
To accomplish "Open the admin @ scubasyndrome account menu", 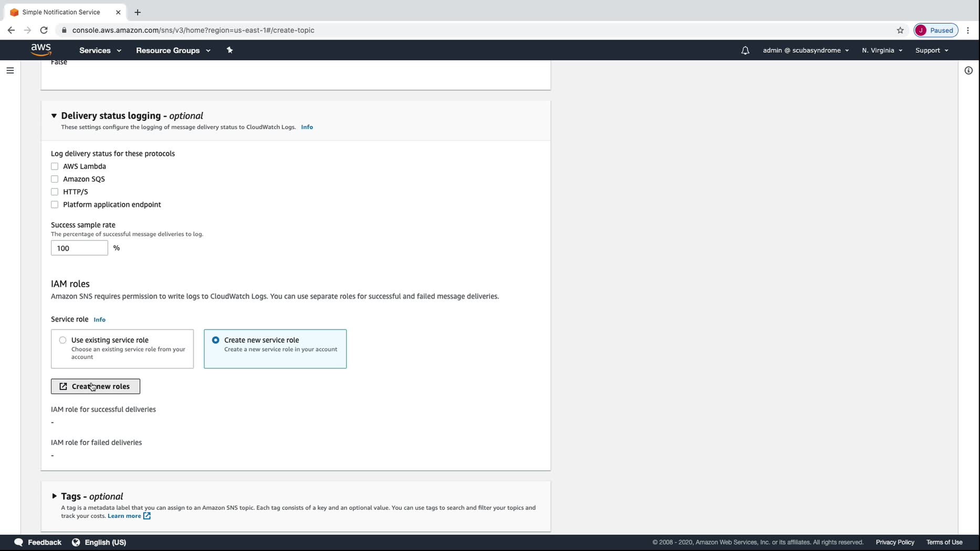I will click(x=806, y=50).
